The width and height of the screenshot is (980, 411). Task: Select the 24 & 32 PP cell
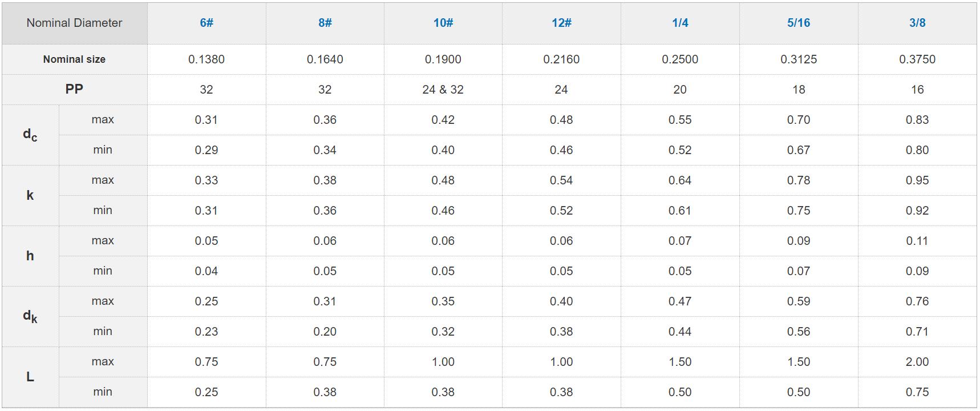tap(443, 90)
